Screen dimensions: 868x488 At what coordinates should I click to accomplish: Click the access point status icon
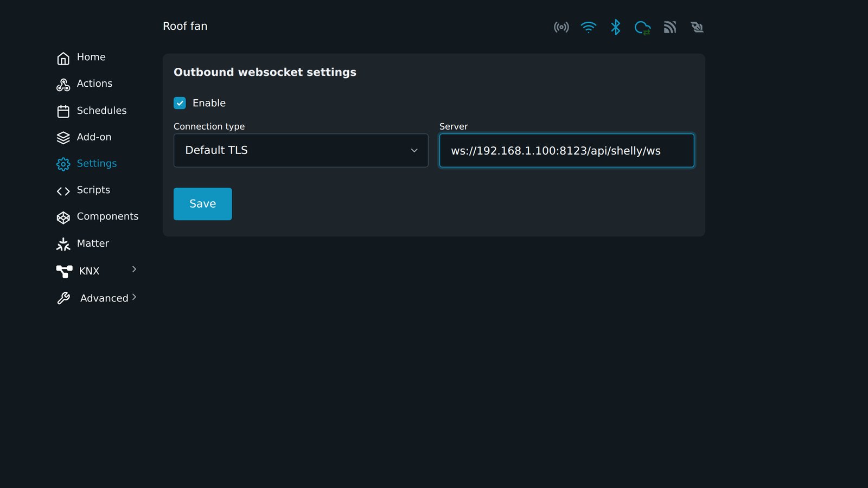[x=561, y=27]
